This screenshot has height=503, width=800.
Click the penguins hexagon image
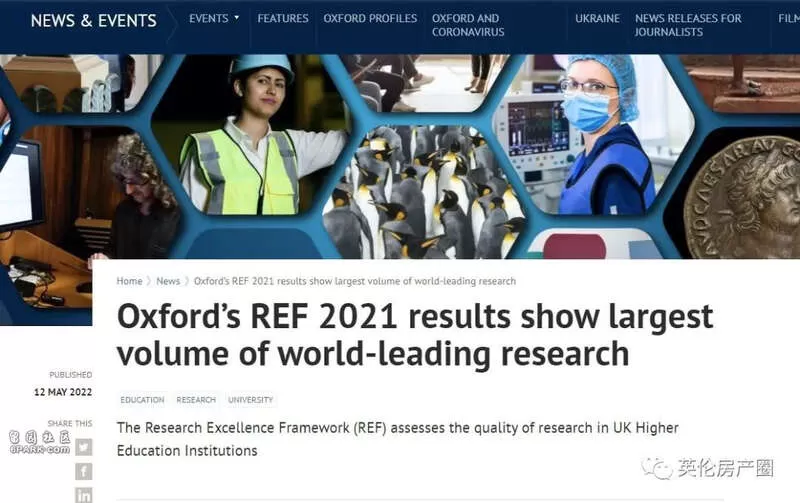pos(426,191)
